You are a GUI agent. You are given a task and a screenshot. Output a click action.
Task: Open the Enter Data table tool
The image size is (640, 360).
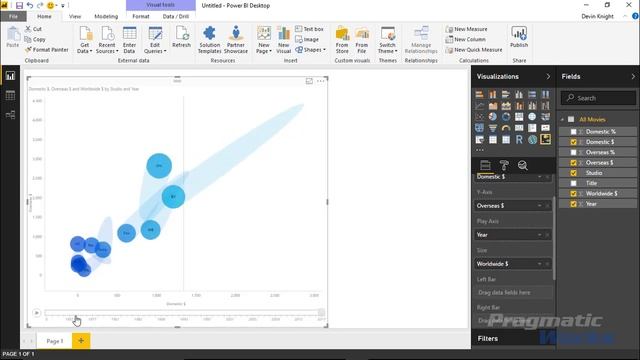[129, 40]
